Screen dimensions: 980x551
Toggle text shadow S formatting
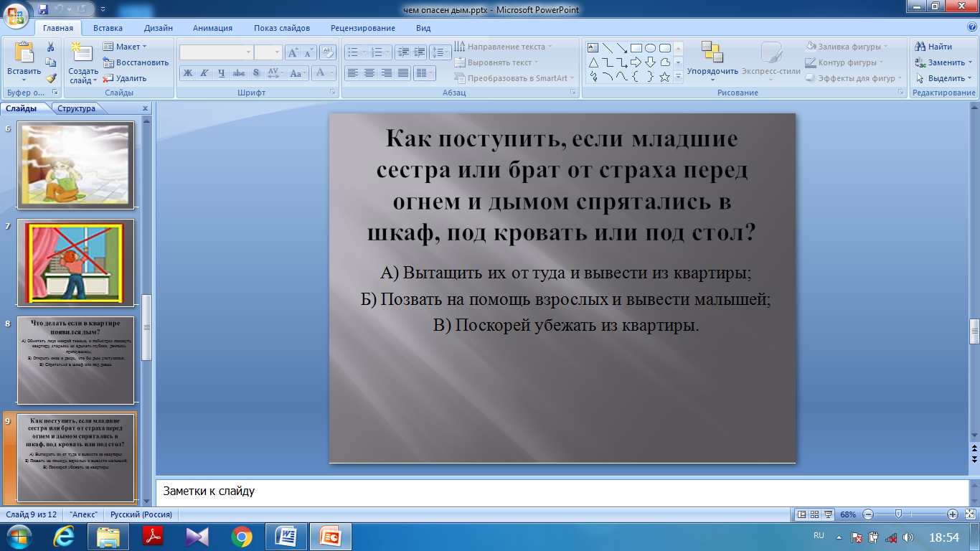pyautogui.click(x=256, y=72)
